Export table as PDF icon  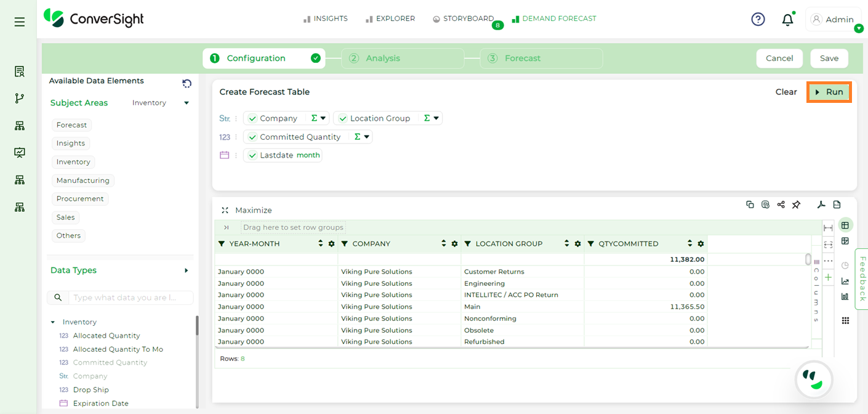821,205
